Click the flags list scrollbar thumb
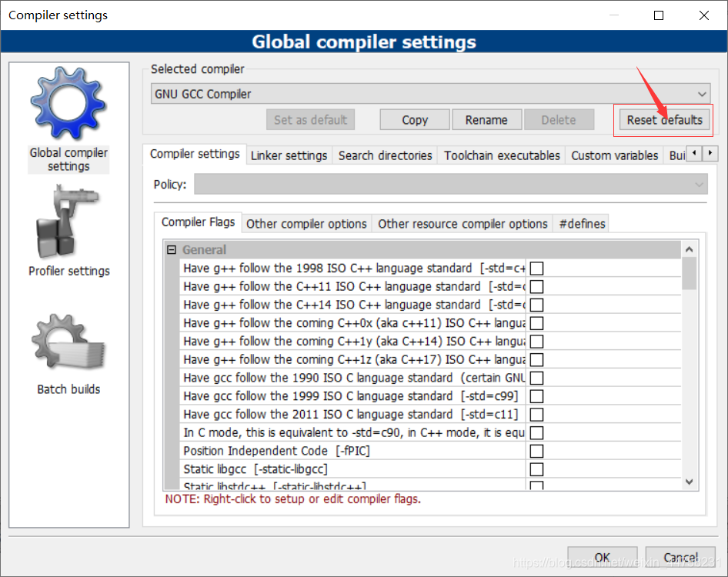 pos(689,273)
